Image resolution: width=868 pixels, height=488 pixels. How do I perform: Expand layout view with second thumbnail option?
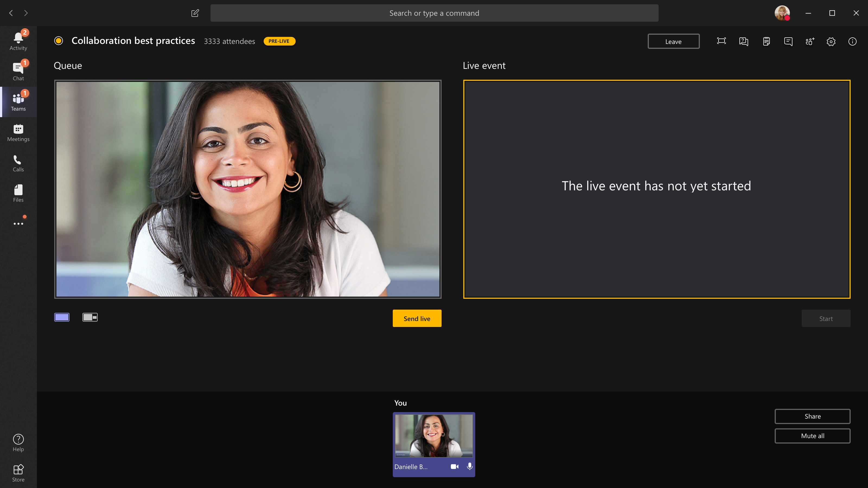point(90,317)
